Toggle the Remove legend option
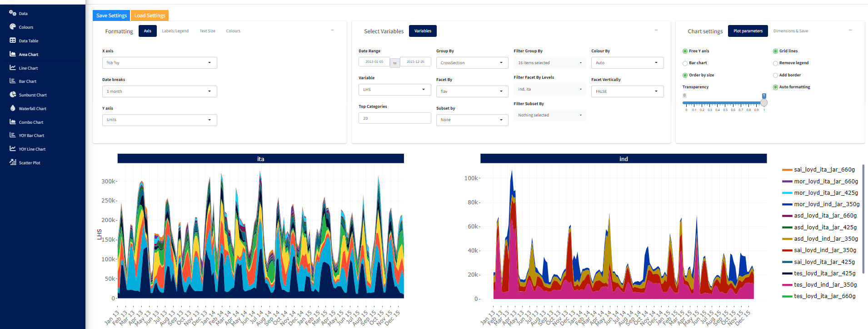 point(775,63)
